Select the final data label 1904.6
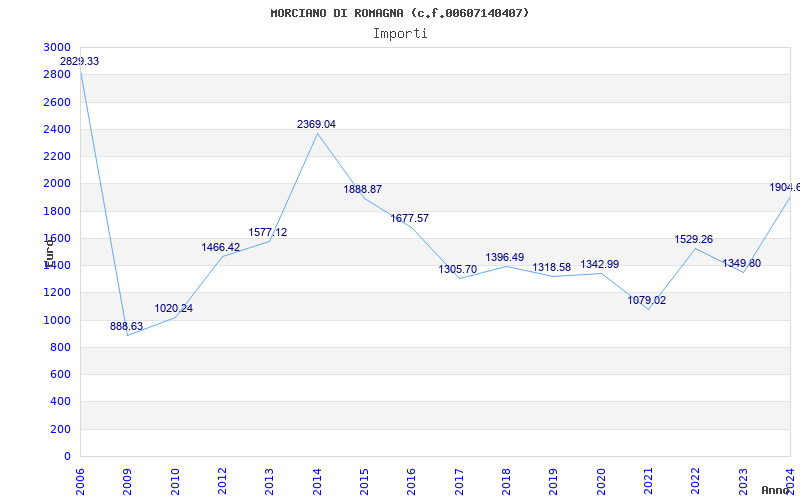 tap(784, 188)
